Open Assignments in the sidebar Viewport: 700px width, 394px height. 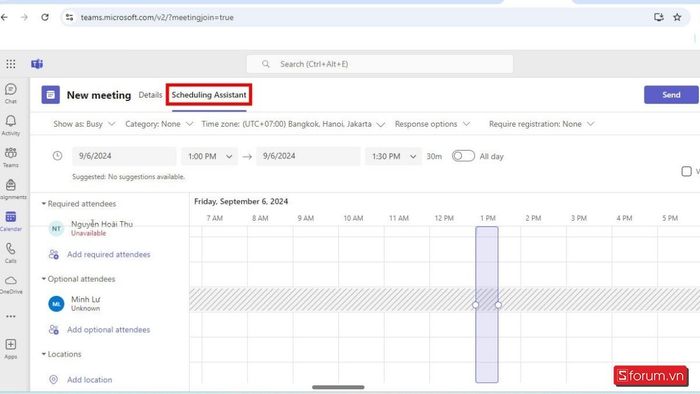coord(11,189)
